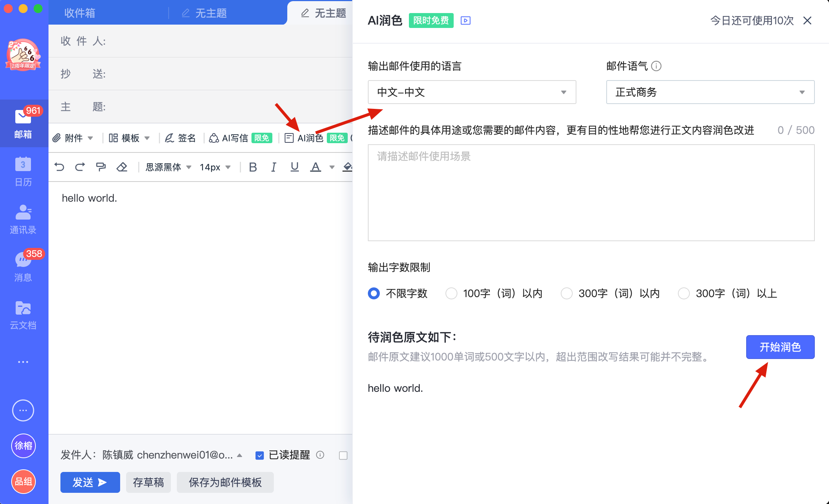Select the 300字（词）以上 output option
829x504 pixels.
pos(683,293)
